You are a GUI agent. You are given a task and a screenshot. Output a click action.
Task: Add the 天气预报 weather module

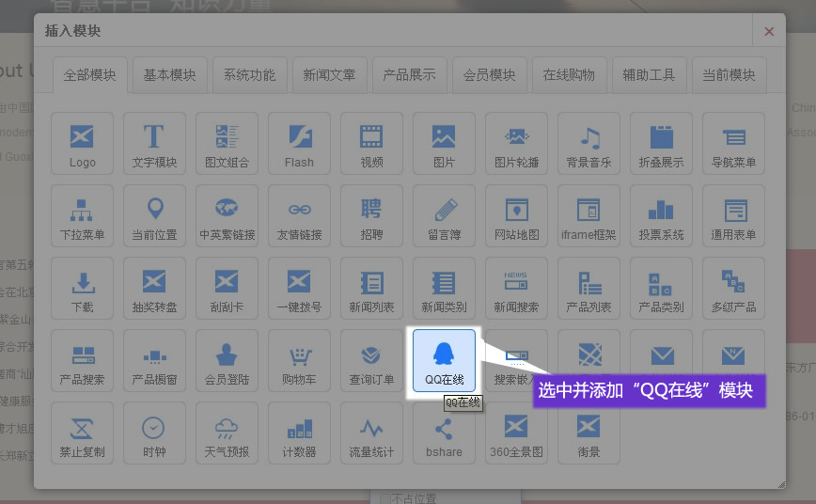pyautogui.click(x=227, y=433)
